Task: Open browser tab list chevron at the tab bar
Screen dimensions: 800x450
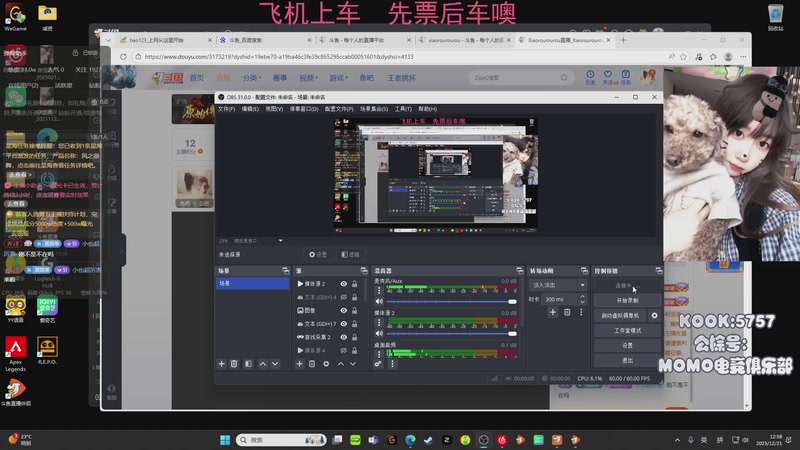Action: [x=108, y=40]
